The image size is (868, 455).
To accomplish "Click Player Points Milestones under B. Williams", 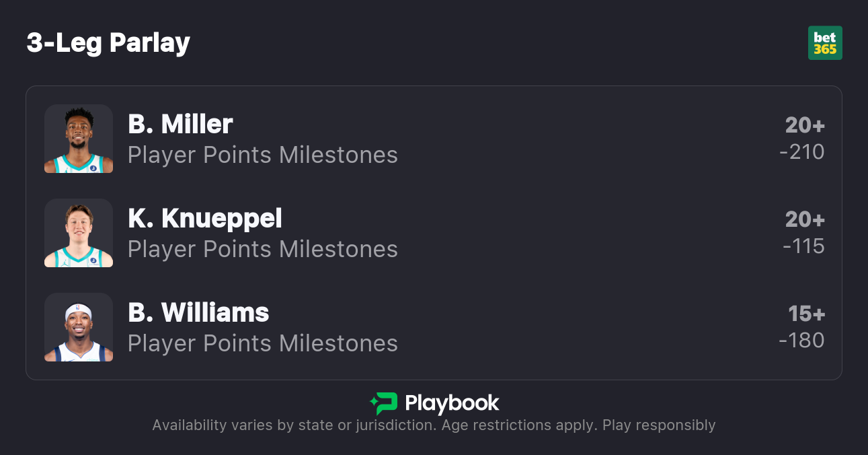I will coord(263,344).
